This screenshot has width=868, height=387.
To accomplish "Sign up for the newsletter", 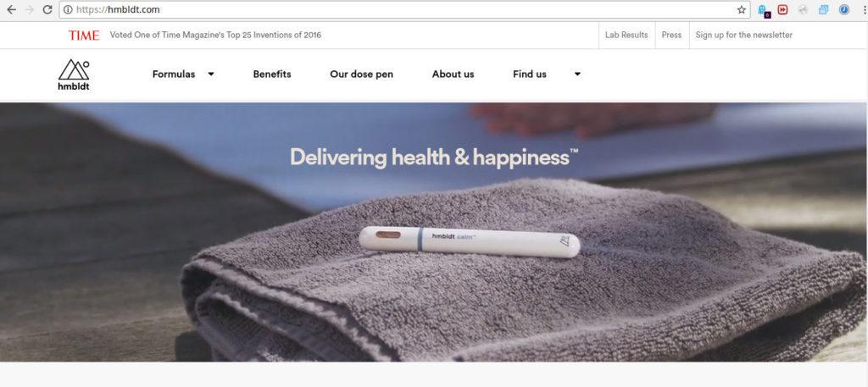I will [x=744, y=35].
